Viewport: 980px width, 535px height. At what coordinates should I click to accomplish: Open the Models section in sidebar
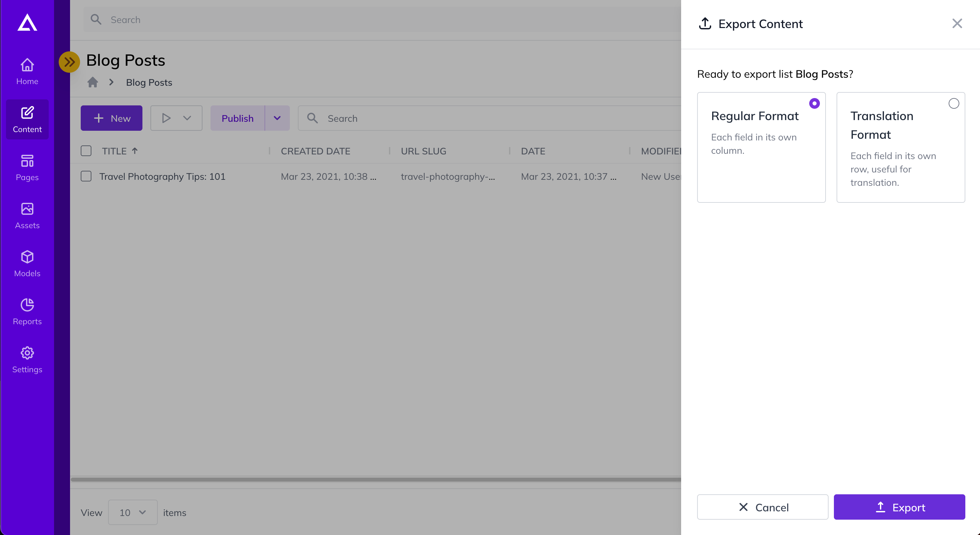pos(27,263)
